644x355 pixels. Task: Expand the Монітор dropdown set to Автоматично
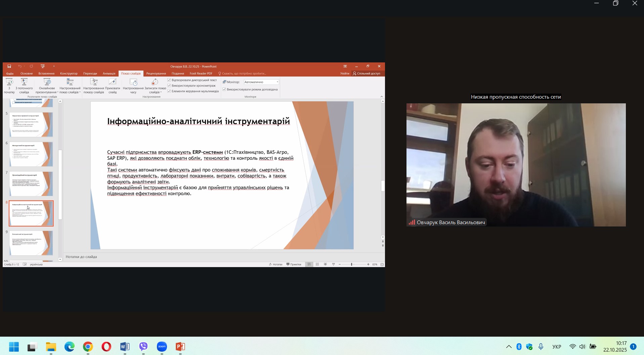[x=277, y=82]
